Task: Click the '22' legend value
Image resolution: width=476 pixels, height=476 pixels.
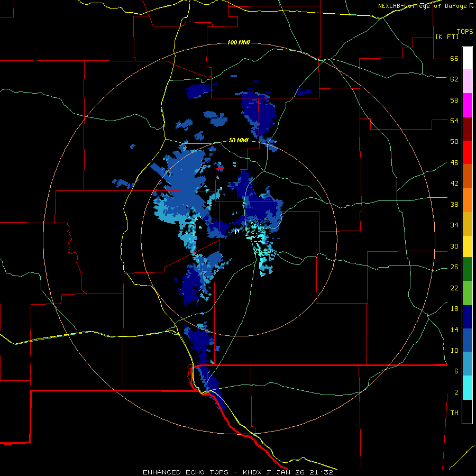Action: coord(454,288)
